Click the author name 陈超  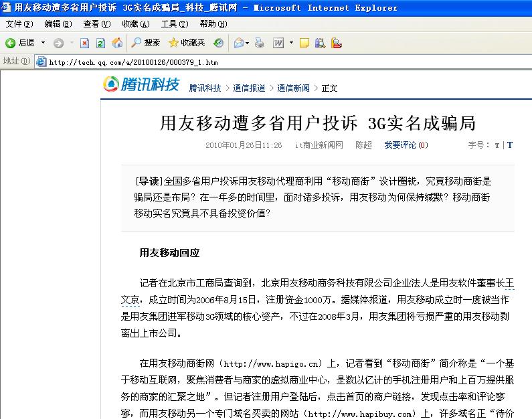363,145
